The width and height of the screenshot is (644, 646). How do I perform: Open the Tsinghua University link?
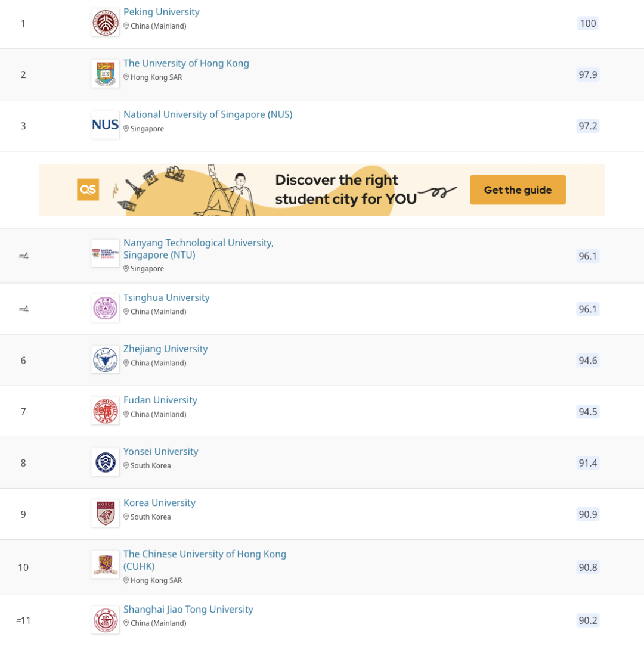tap(166, 297)
